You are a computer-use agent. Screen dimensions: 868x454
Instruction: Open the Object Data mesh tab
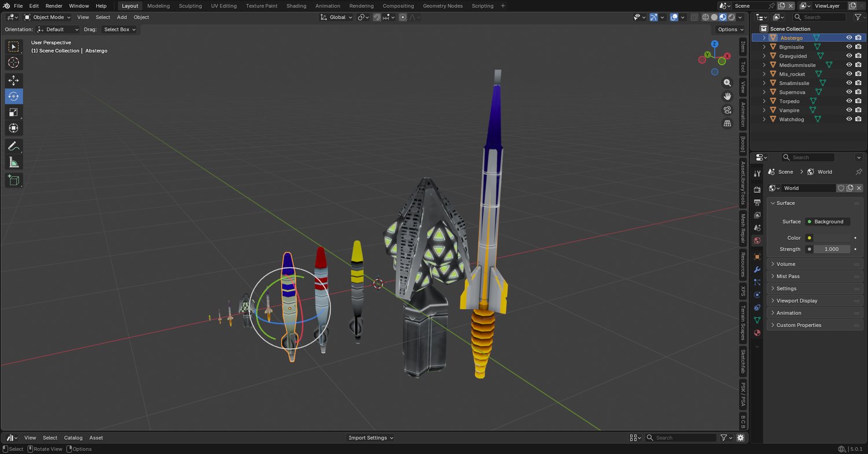pos(757,320)
